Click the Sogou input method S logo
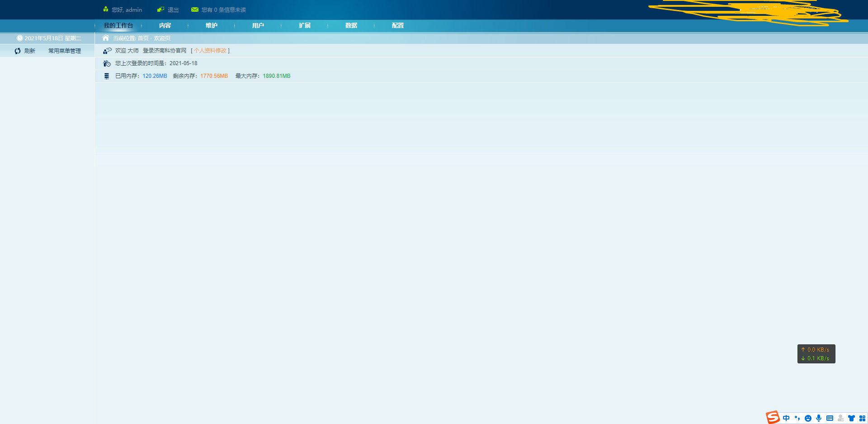Viewport: 868px width, 424px height. [x=773, y=417]
